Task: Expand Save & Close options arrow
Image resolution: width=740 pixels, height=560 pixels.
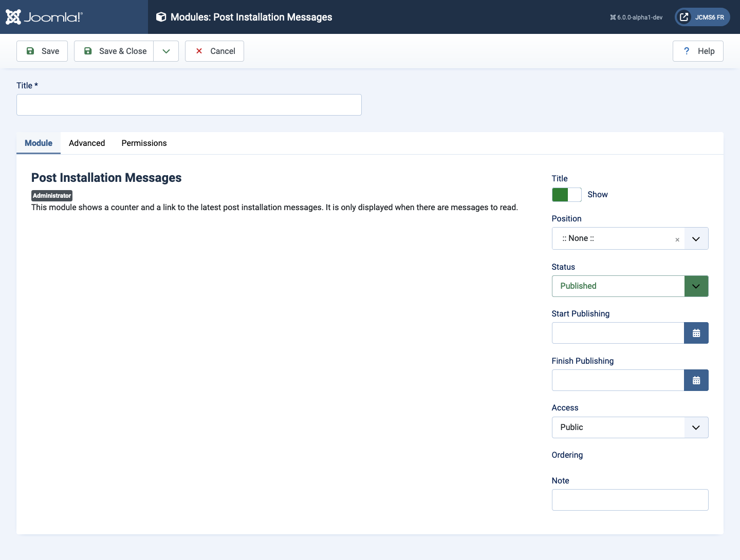Action: click(x=166, y=51)
